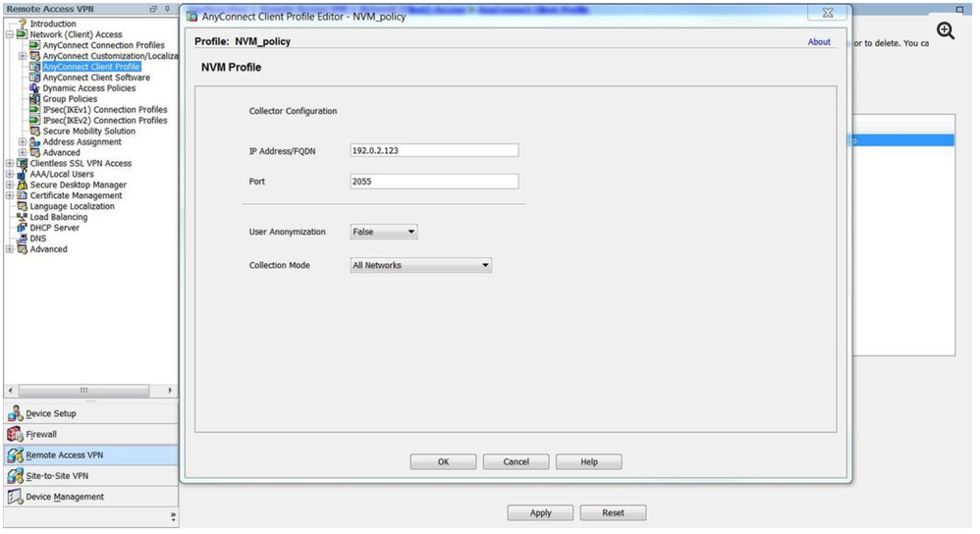
Task: Select Group Policies icon
Action: pos(35,99)
